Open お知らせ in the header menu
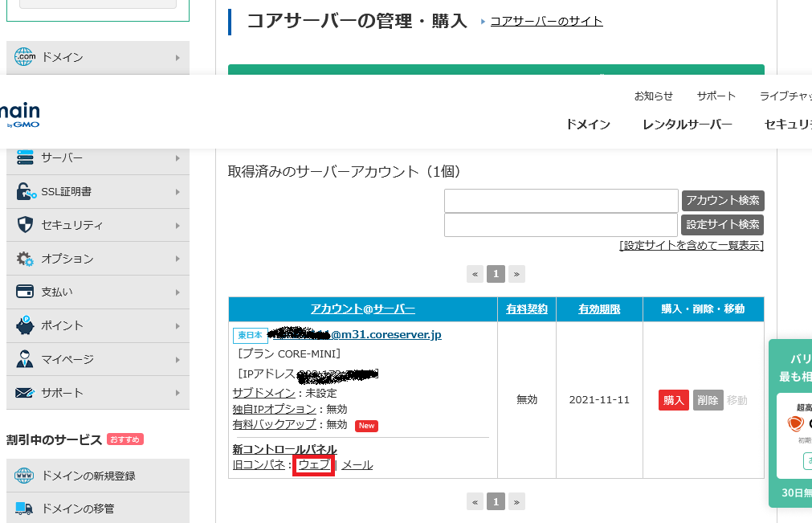Image resolution: width=812 pixels, height=523 pixels. click(x=652, y=96)
